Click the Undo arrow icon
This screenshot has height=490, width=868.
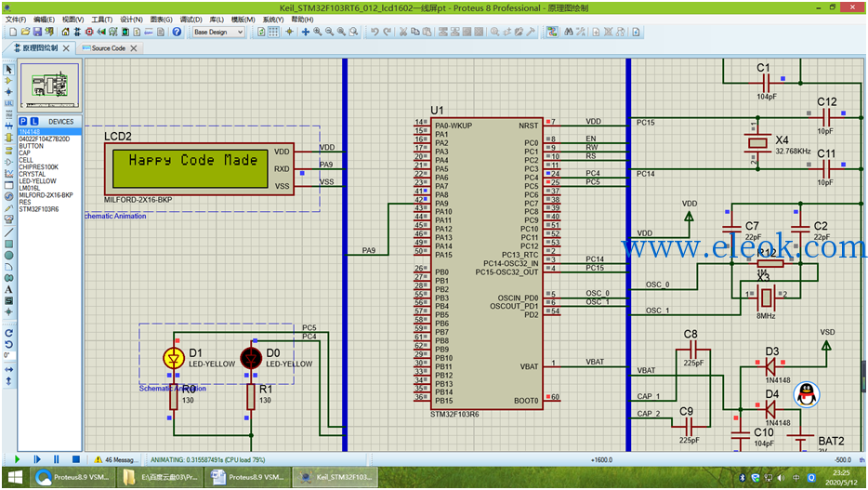coord(375,33)
